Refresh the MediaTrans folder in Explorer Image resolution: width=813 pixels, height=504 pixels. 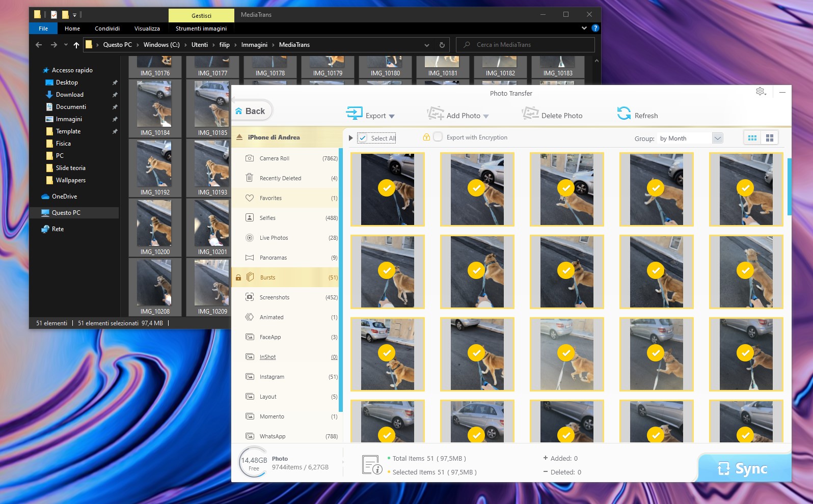click(442, 45)
